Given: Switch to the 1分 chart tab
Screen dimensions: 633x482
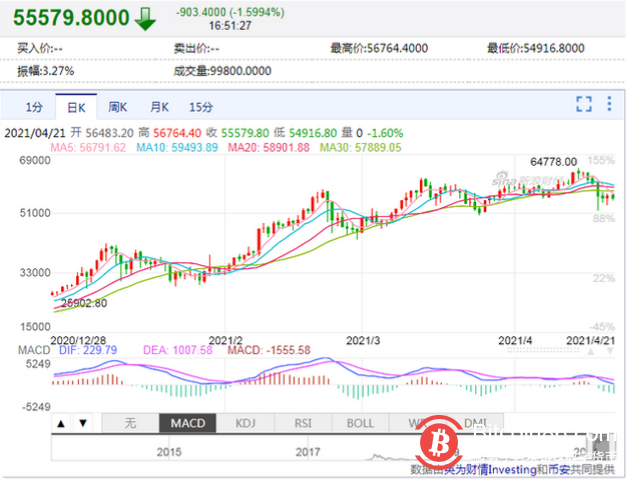Looking at the screenshot, I should pos(34,107).
